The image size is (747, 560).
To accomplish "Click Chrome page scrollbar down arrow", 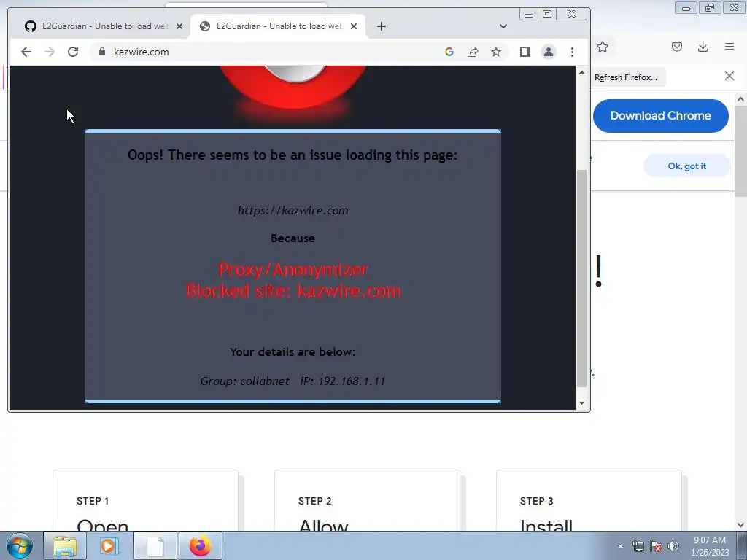I will (x=581, y=403).
